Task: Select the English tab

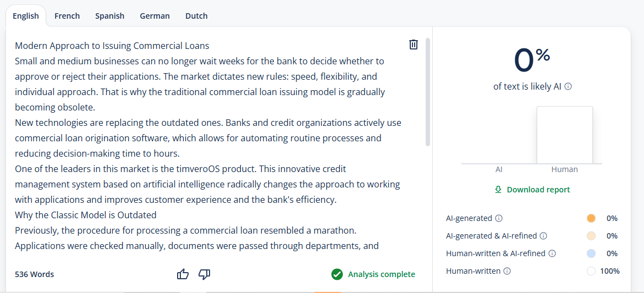Action: 26,16
